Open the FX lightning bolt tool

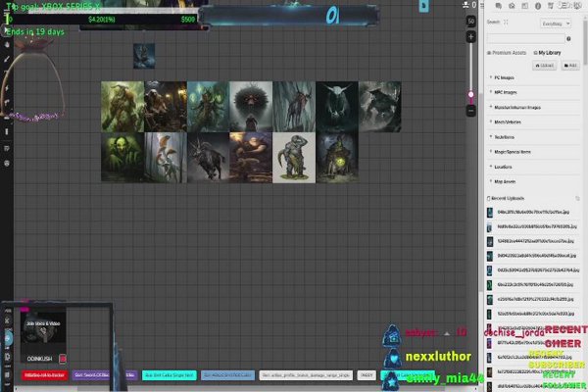[x=7, y=88]
